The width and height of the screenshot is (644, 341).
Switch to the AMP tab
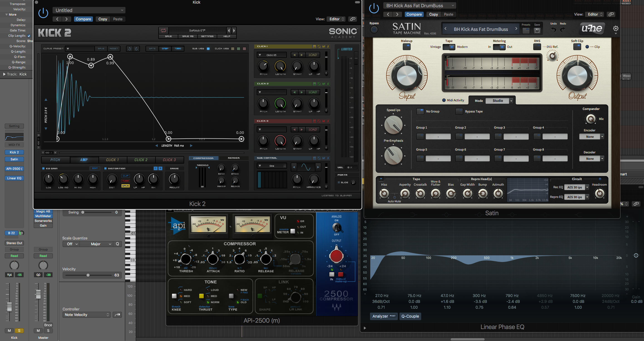pos(84,160)
